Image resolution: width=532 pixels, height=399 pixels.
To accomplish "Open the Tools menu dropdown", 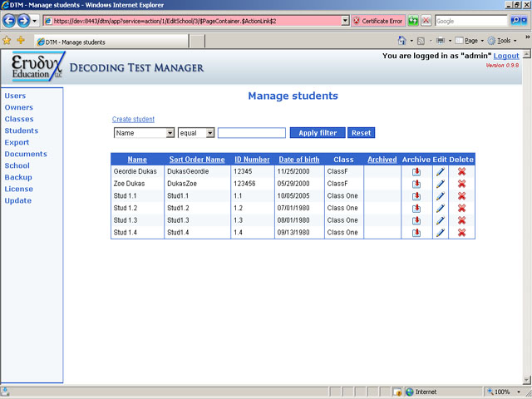I will coord(503,41).
